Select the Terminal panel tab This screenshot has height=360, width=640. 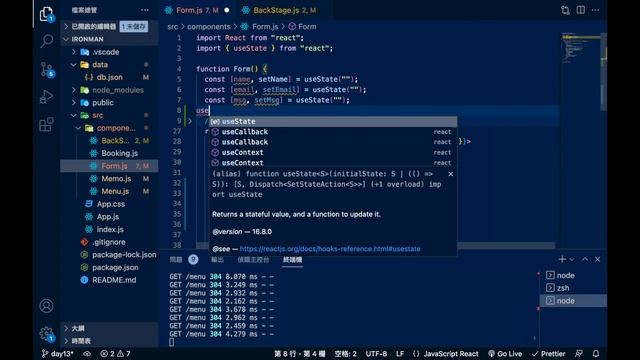292,260
